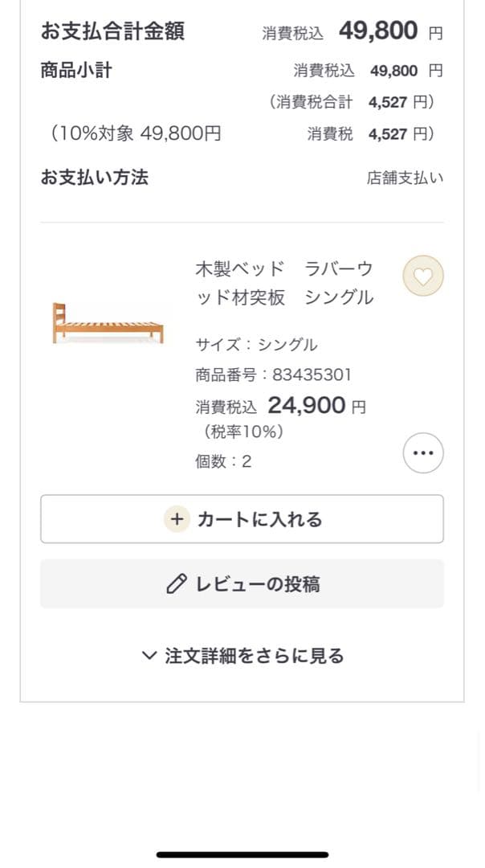Open the three-dot options menu for the bed

pos(423,452)
